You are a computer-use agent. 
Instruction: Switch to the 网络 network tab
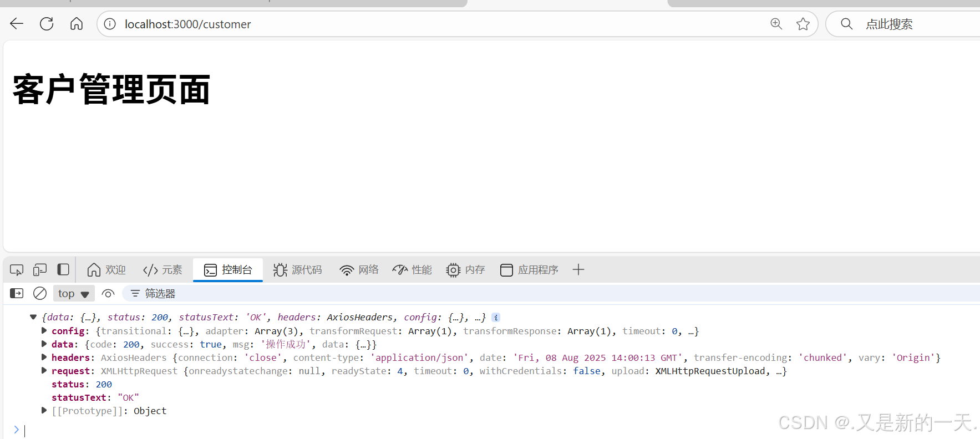tap(359, 270)
